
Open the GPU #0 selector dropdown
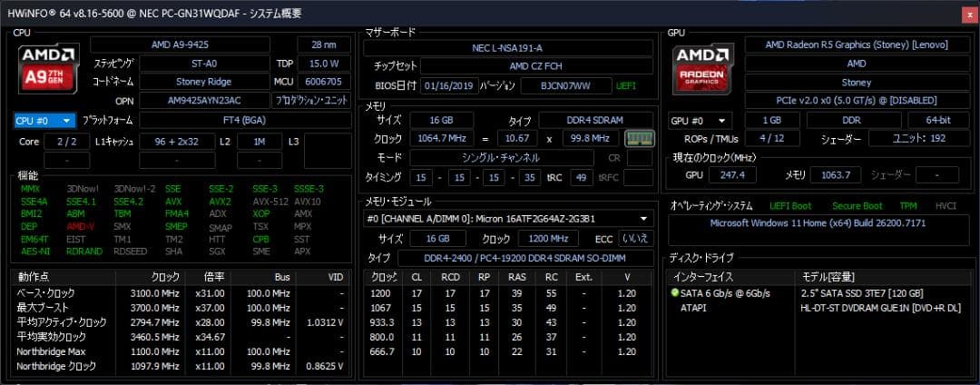pyautogui.click(x=700, y=121)
